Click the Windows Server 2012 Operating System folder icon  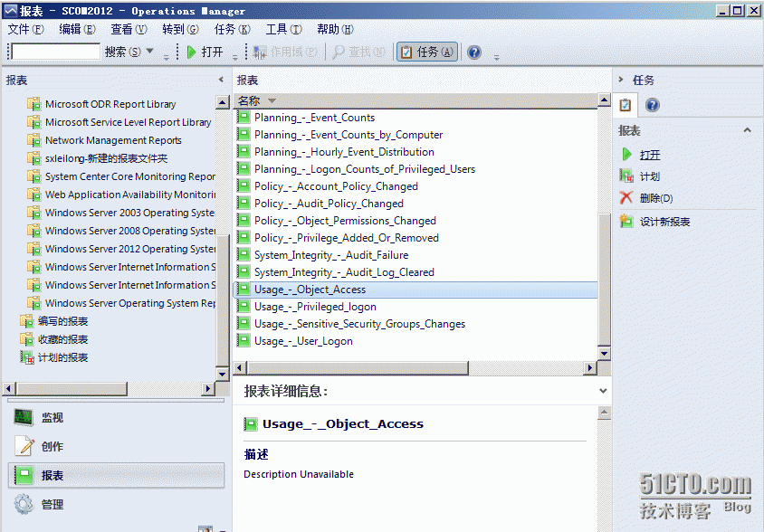point(34,249)
